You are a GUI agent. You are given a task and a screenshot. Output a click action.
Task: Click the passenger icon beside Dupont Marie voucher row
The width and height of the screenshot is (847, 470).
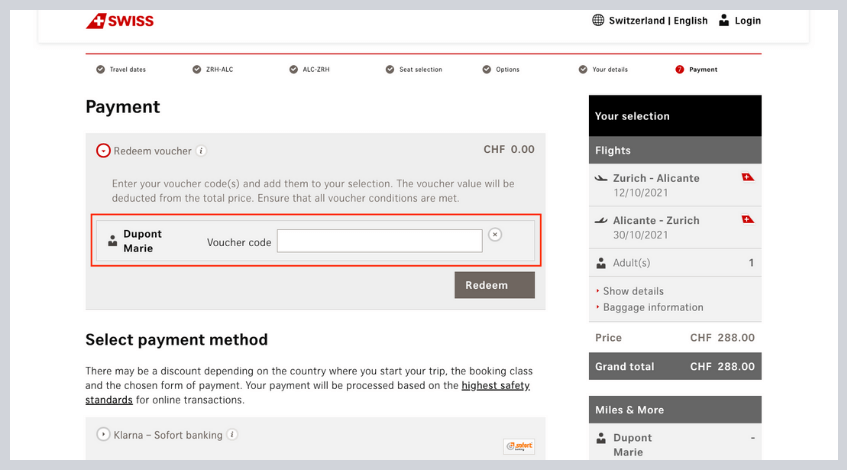point(112,241)
